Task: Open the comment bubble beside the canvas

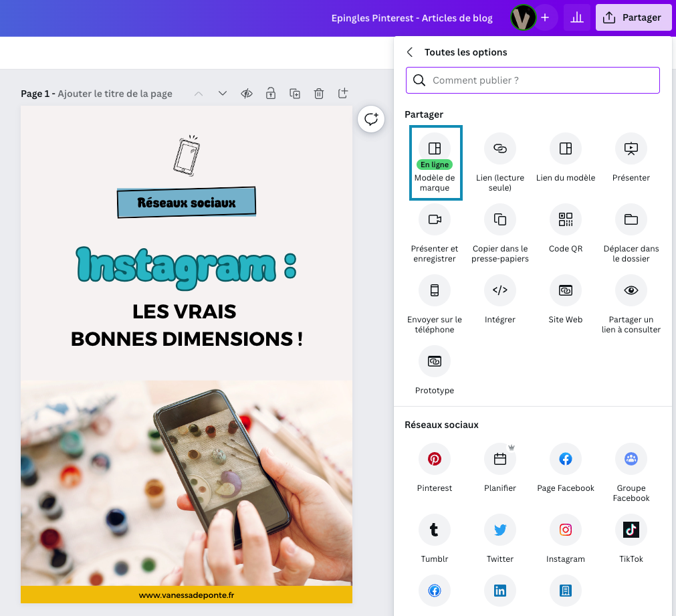Action: 371,119
